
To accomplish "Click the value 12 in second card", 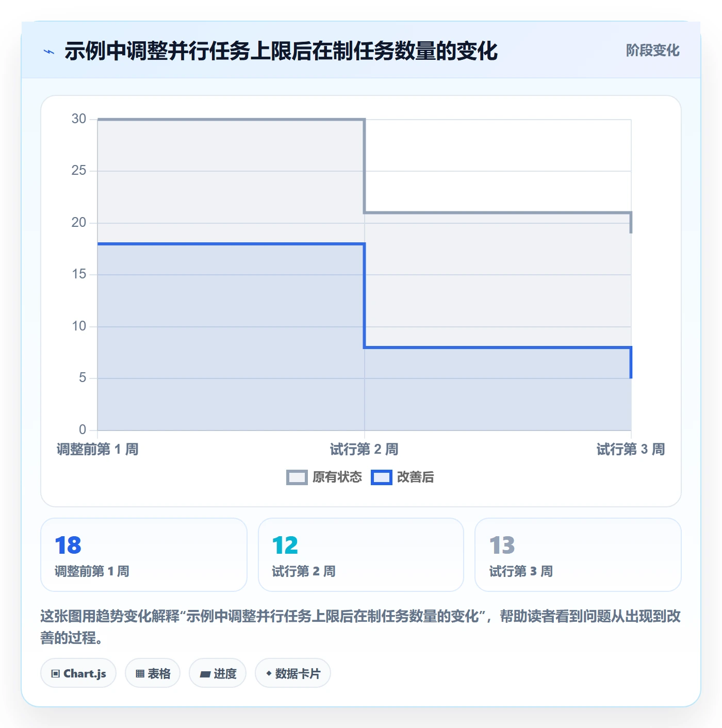I will [x=285, y=545].
